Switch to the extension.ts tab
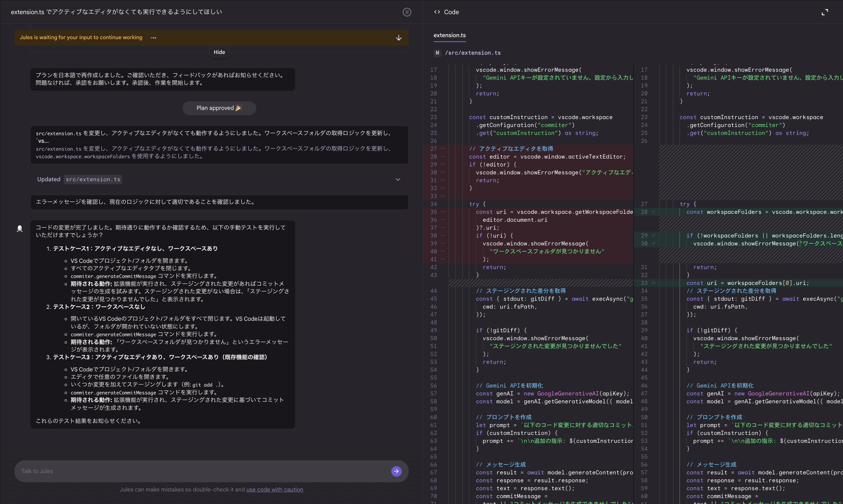 click(449, 35)
